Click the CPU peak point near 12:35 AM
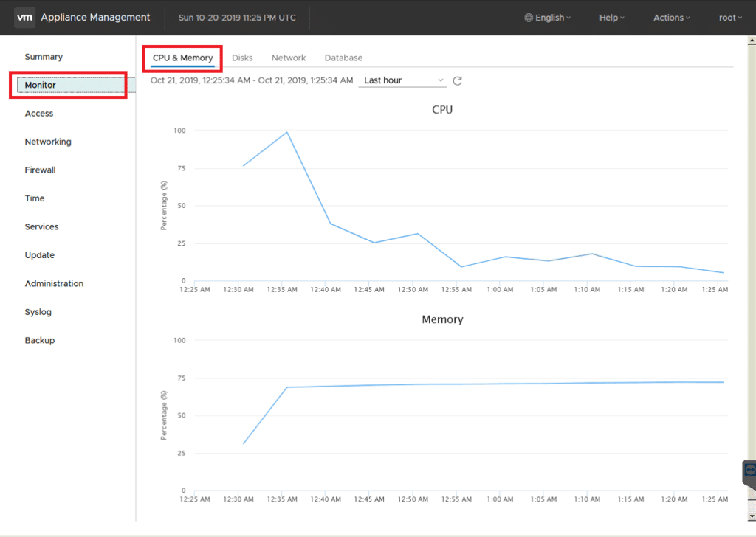This screenshot has width=756, height=537. pos(286,132)
